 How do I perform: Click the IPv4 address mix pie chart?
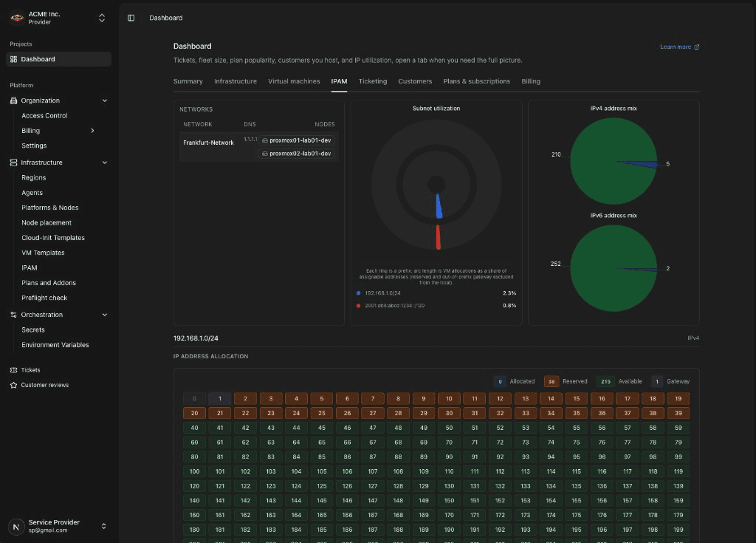tap(614, 161)
